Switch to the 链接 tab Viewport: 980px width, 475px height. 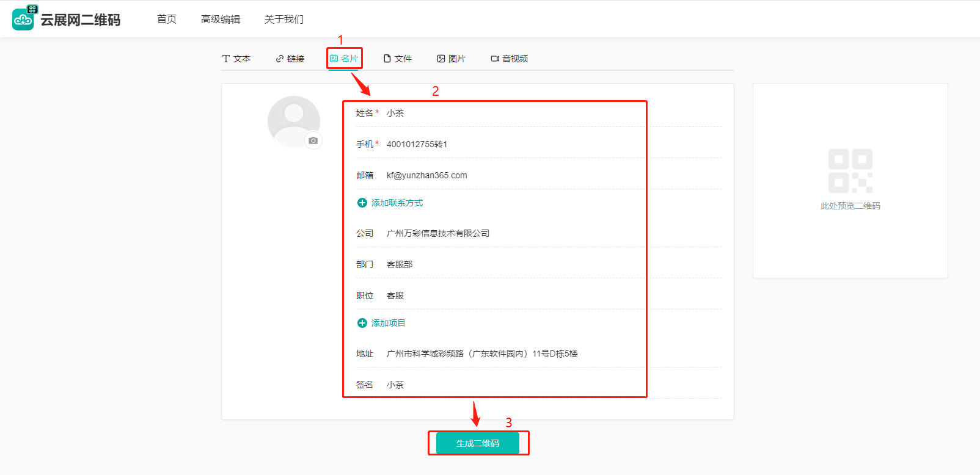pos(290,59)
